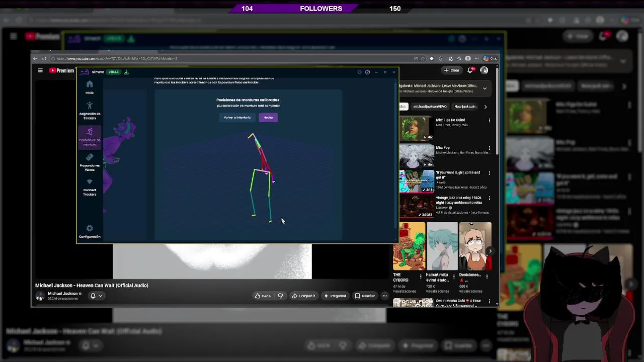Click the Preguntar button

[x=335, y=296]
